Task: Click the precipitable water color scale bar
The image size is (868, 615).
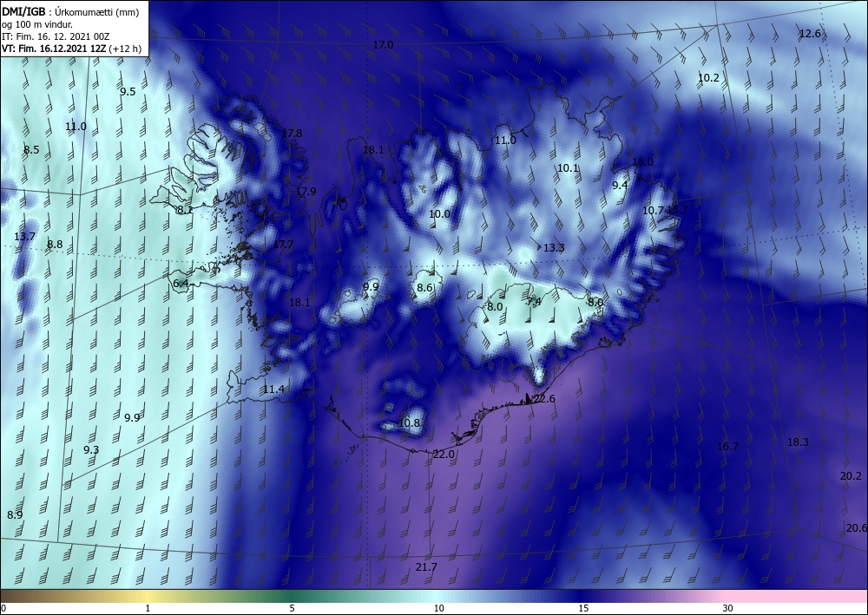Action: click(434, 596)
